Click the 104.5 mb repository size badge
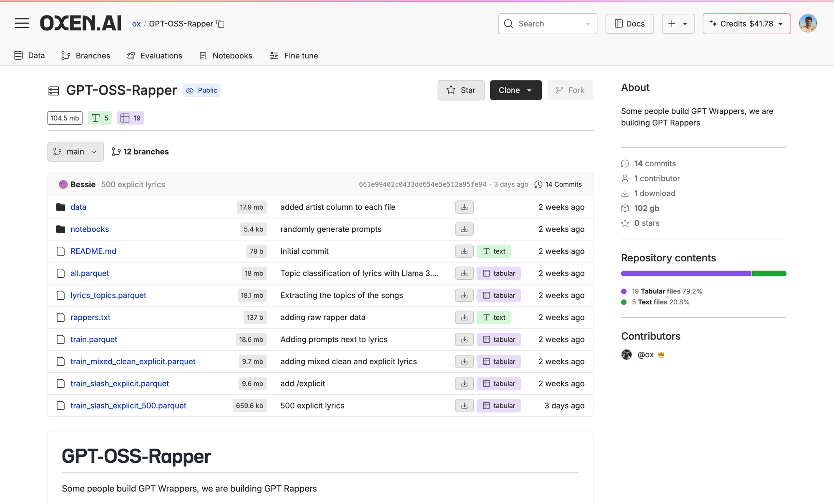Image resolution: width=834 pixels, height=504 pixels. [65, 118]
